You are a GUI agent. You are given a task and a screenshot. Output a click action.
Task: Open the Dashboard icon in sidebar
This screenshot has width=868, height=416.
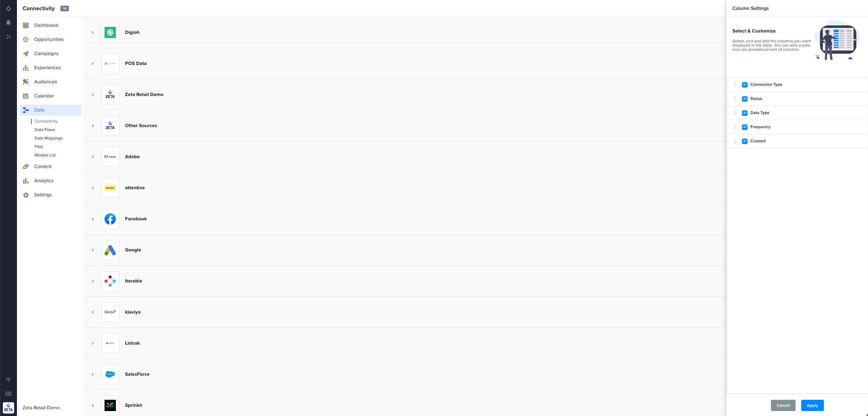tap(26, 25)
